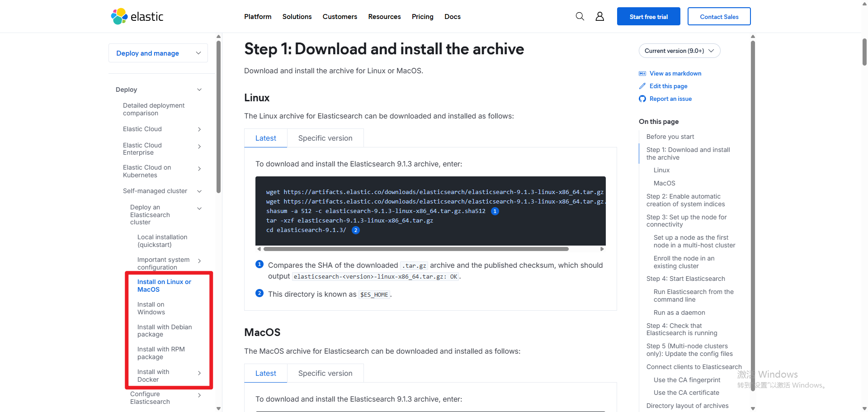Open the Report an issue link
Viewport: 868px width, 412px height.
click(670, 99)
